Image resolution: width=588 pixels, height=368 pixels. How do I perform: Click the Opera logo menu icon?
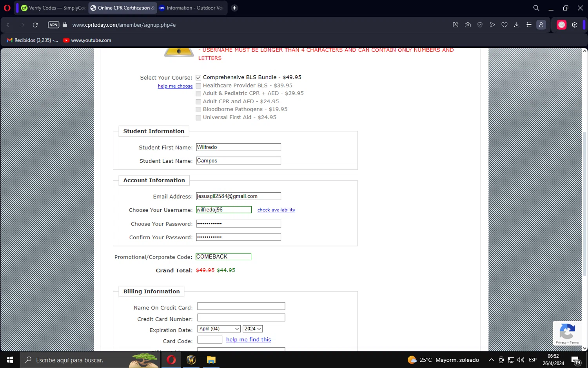(x=7, y=8)
